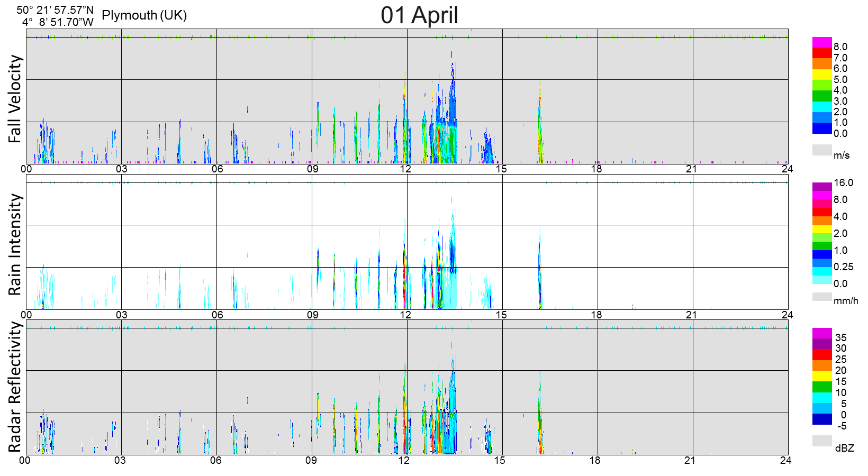Click the 'Plymouth (UK)' location label
Viewport: 868px width, 476px height.
click(144, 15)
